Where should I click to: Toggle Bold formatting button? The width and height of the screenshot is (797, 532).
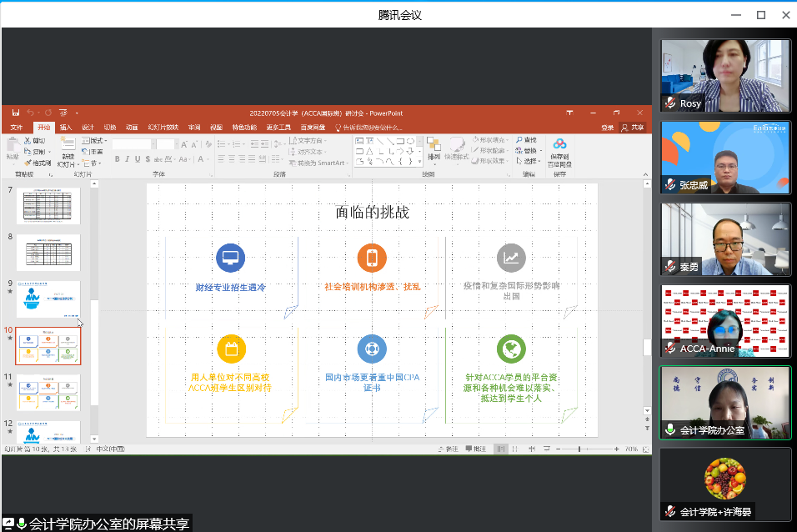click(x=117, y=158)
